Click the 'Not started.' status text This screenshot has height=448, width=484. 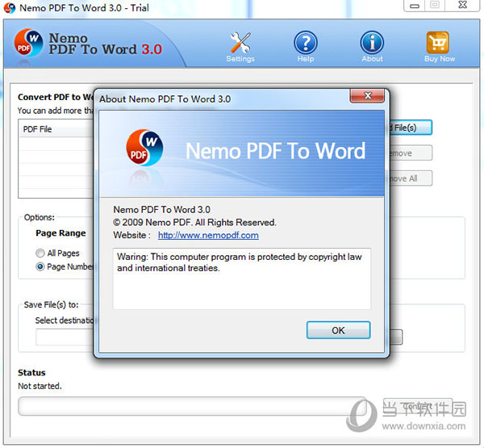40,386
